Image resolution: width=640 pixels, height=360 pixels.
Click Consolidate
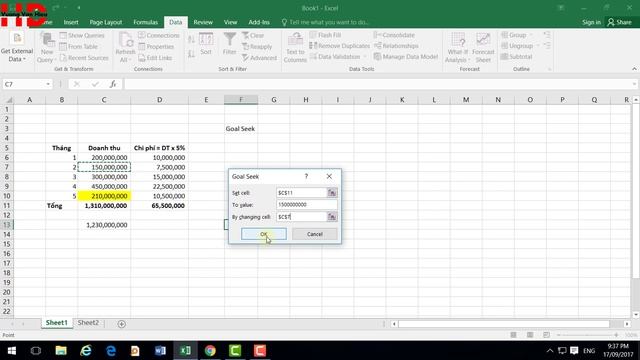(394, 35)
